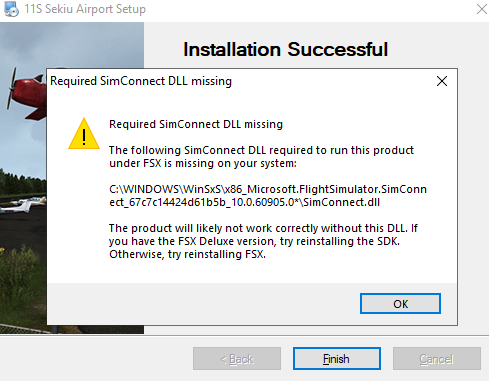The width and height of the screenshot is (489, 381).
Task: Click the "Installation Successful" heading
Action: coord(286,49)
